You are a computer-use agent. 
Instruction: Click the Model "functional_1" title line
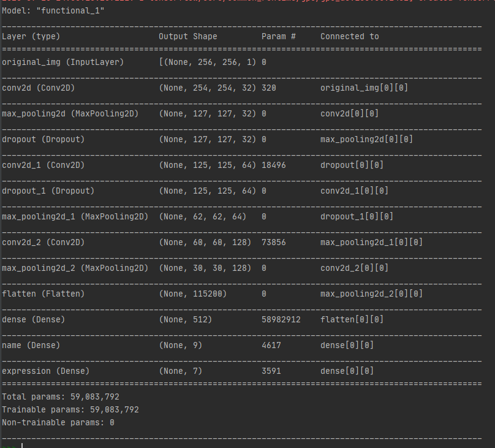53,10
